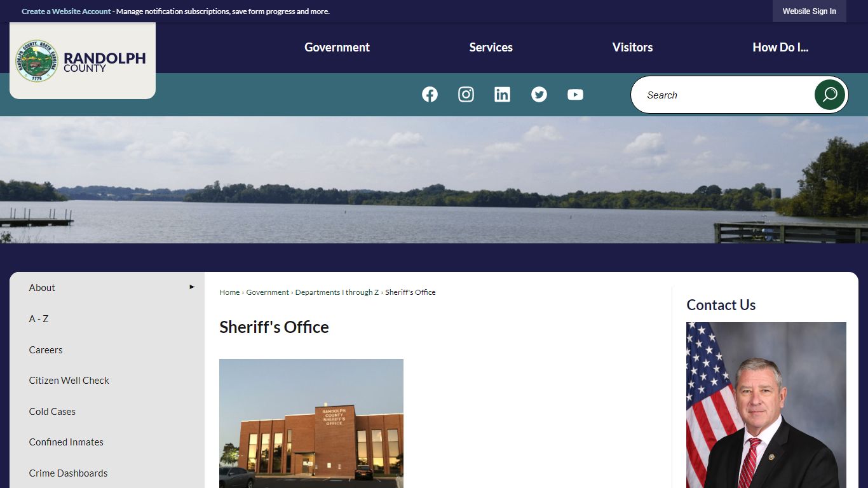Open the How Do I... menu
The height and width of the screenshot is (488, 868).
click(780, 48)
